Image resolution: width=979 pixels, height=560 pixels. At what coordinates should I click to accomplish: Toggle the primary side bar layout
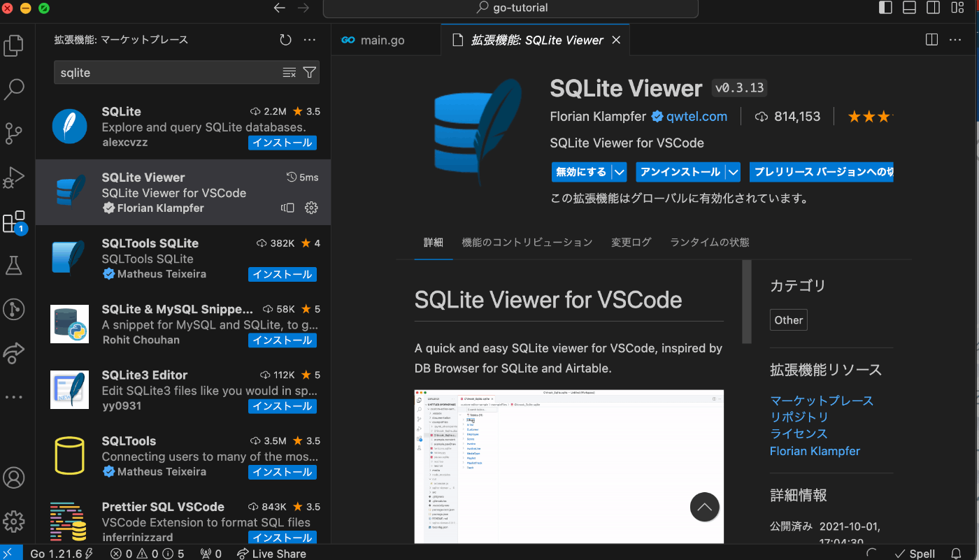[885, 8]
